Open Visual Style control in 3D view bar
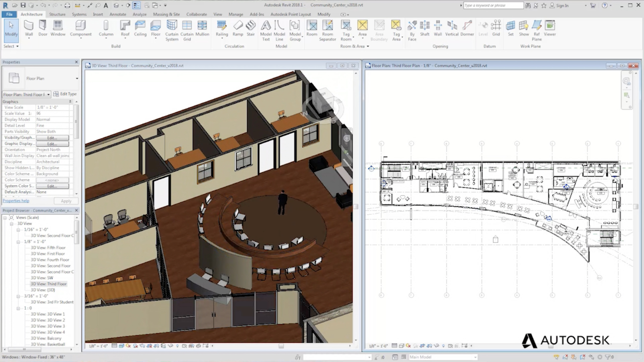Screen dimensions: 644x362 [x=121, y=346]
